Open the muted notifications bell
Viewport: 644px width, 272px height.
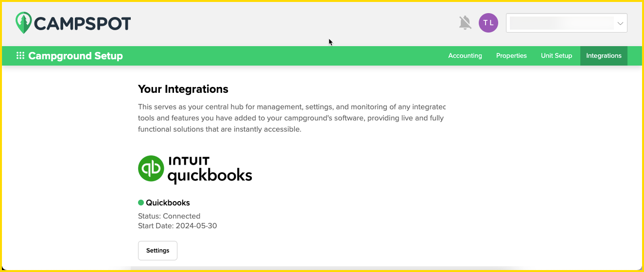click(465, 23)
